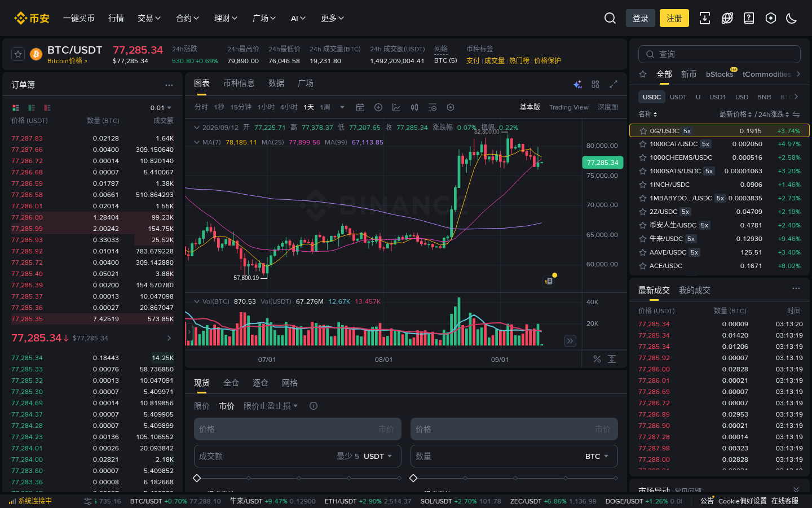Open the help center book icon
This screenshot has height=508, width=812.
pyautogui.click(x=749, y=18)
